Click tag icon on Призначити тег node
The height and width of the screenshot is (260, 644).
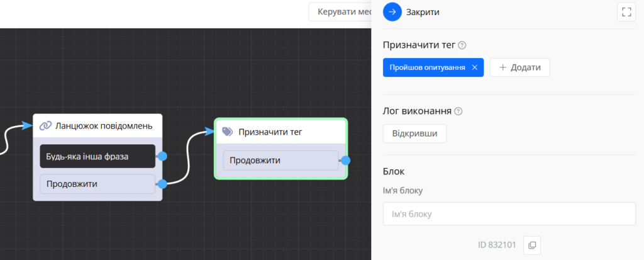click(228, 132)
